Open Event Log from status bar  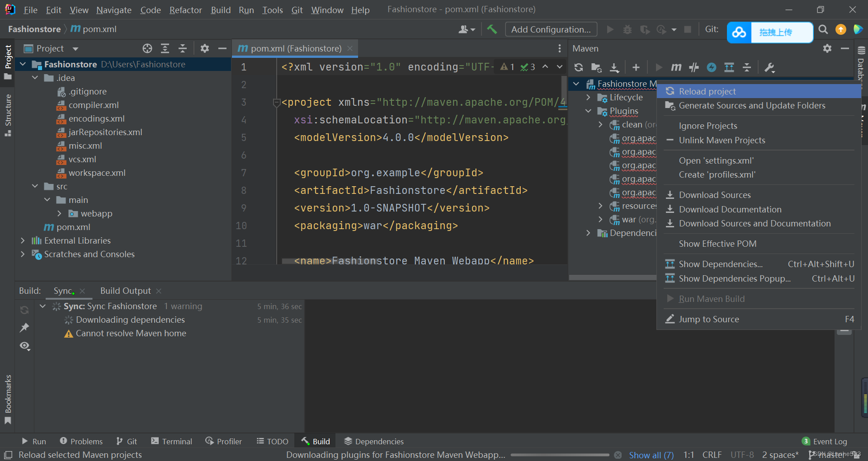coord(825,441)
